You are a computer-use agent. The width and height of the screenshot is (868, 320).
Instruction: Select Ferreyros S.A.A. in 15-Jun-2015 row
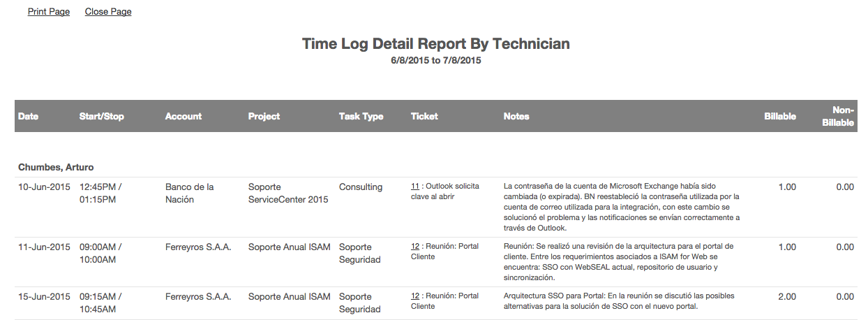tap(198, 297)
